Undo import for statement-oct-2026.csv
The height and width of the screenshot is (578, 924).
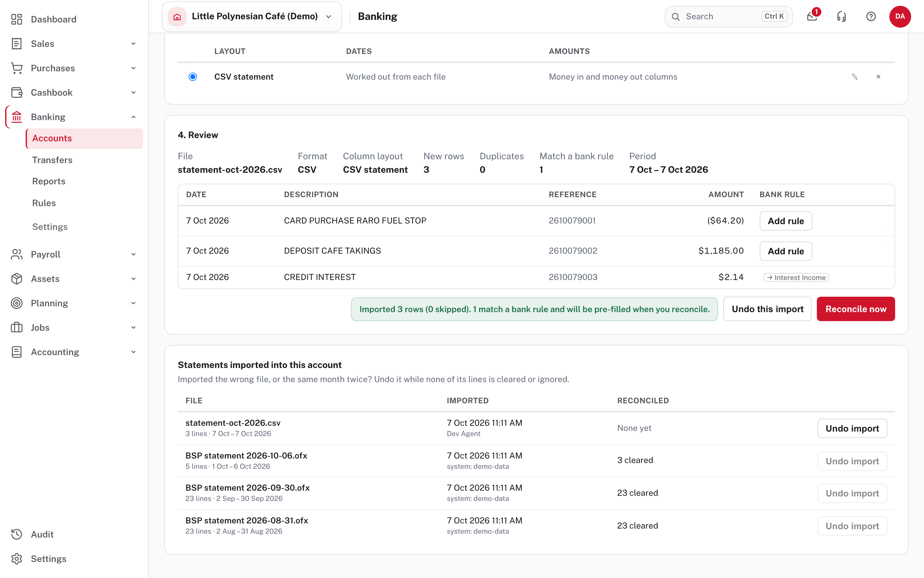click(852, 429)
